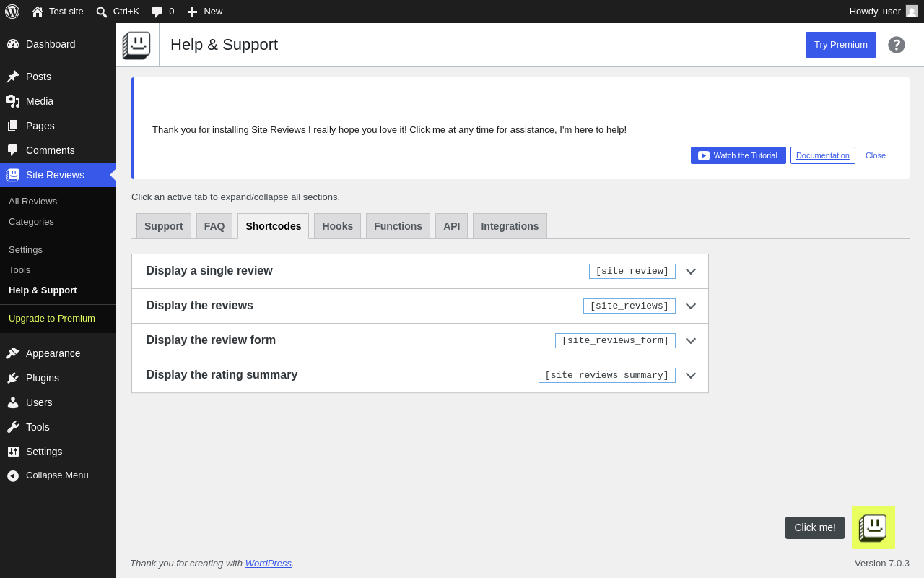
Task: Switch to the Support tab
Action: tap(164, 226)
